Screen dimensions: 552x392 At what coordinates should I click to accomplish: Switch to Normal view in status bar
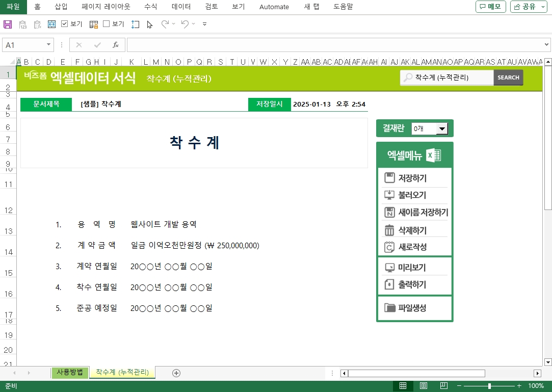click(x=403, y=386)
